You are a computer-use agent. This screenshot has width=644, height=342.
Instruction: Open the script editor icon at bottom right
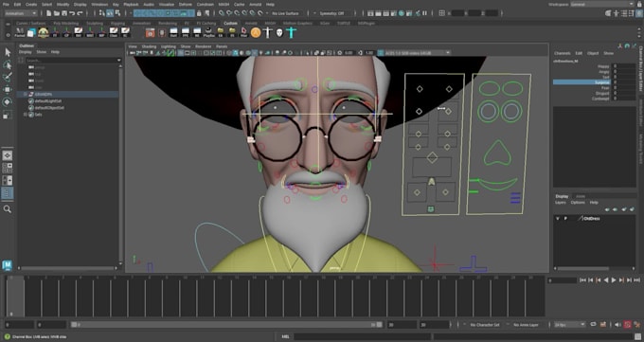pyautogui.click(x=637, y=336)
